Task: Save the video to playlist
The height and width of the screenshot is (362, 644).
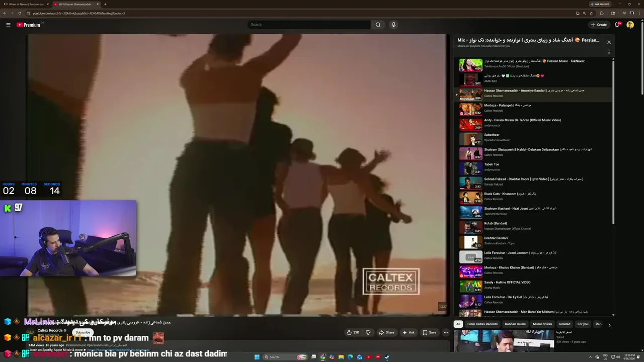Action: click(x=429, y=332)
